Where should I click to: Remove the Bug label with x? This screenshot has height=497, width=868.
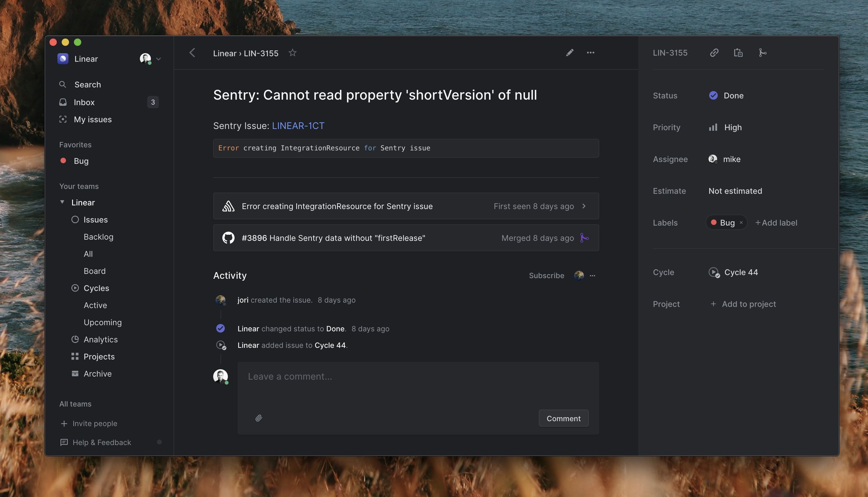741,223
